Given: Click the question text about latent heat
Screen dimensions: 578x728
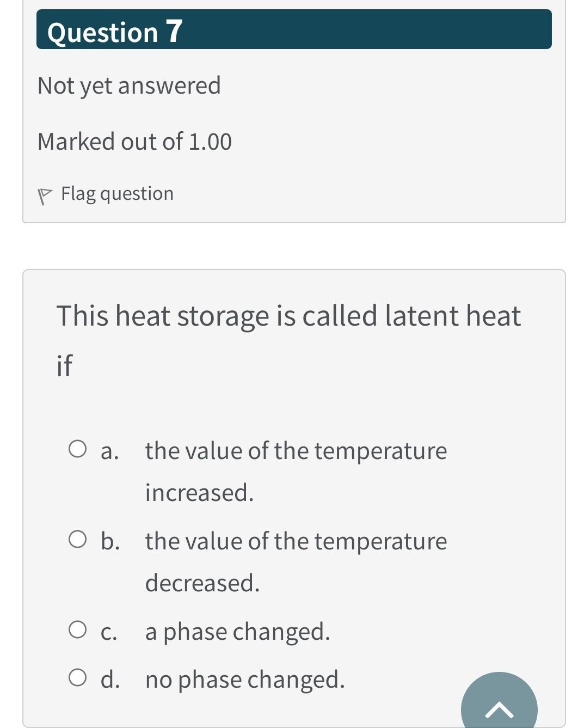Looking at the screenshot, I should 288,340.
